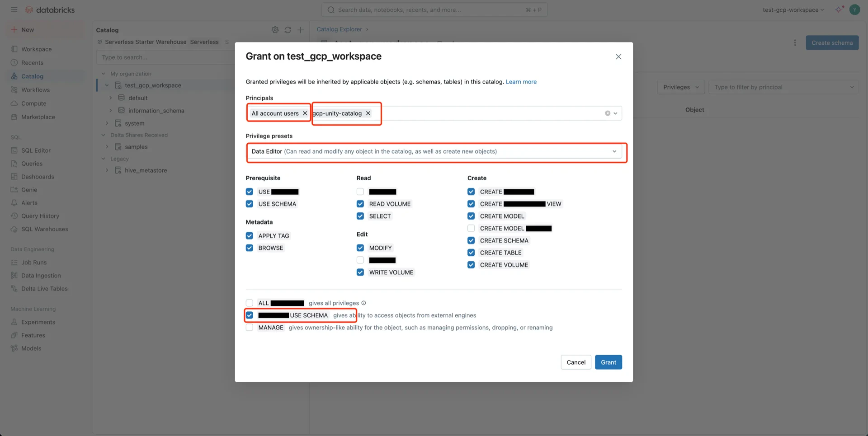Open the hamburger navigation menu icon
The width and height of the screenshot is (868, 436).
point(14,9)
